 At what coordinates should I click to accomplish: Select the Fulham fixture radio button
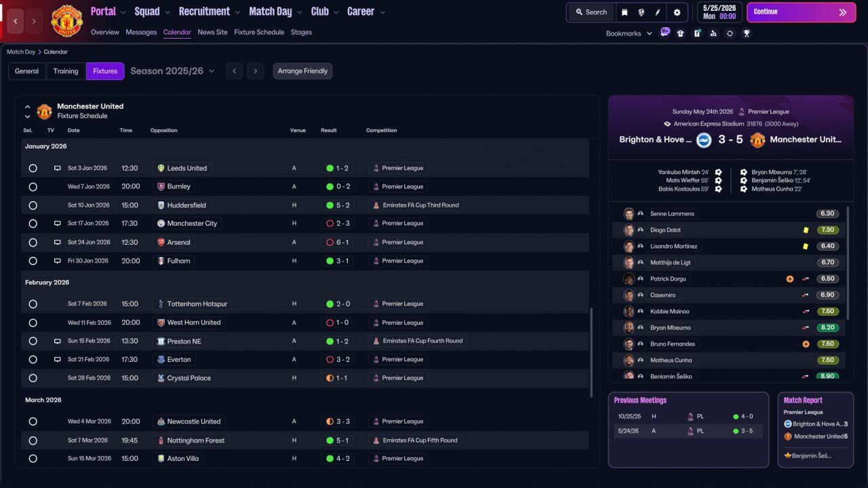(33, 261)
